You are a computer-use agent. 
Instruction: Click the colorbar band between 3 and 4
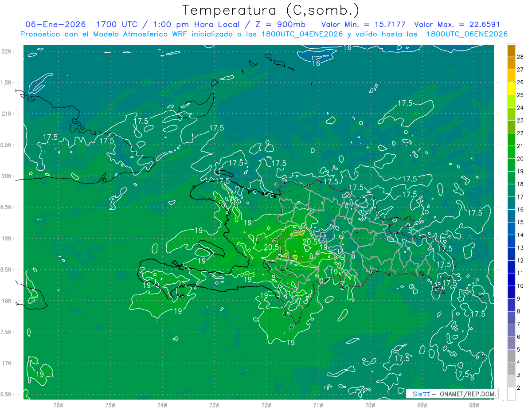[511, 369]
